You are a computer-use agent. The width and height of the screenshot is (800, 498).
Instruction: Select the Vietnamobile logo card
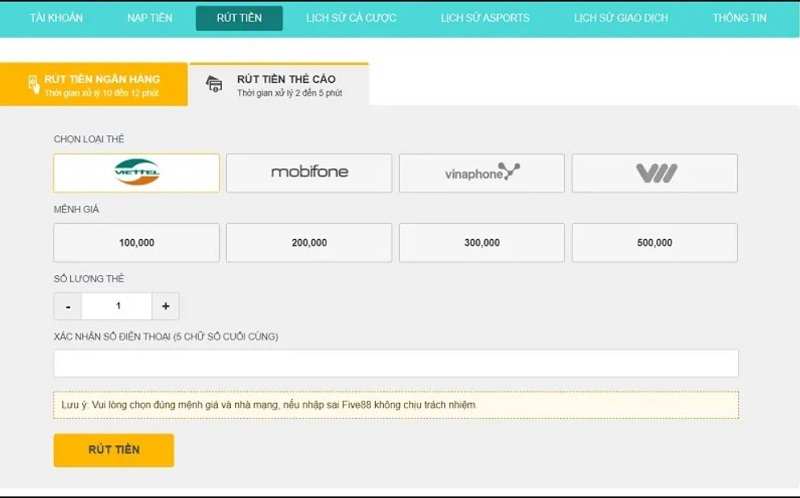655,173
